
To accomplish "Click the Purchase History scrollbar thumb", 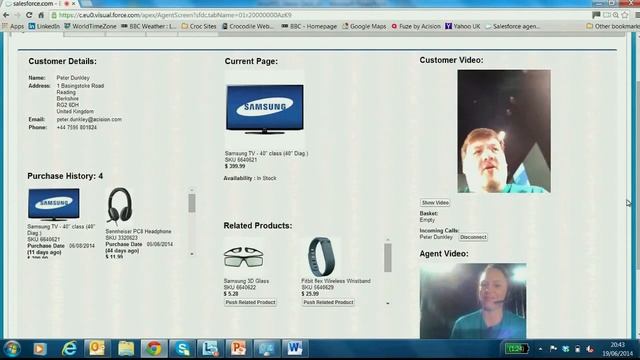I will pyautogui.click(x=192, y=203).
